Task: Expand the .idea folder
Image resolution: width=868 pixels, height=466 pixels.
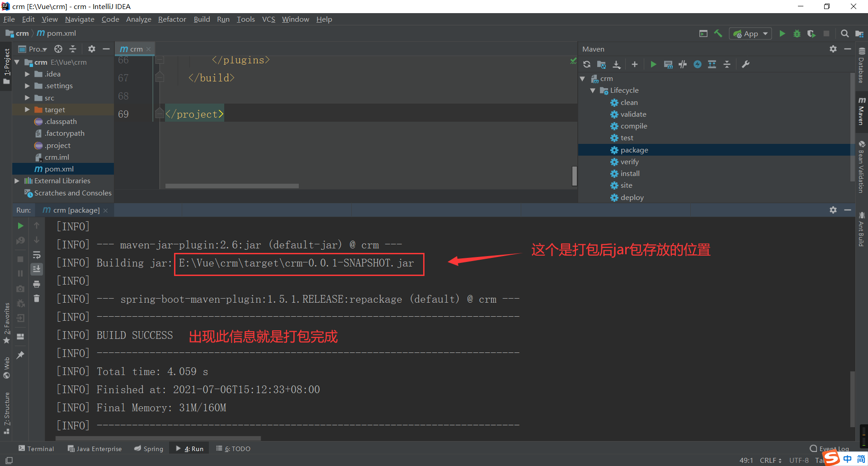Action: pyautogui.click(x=27, y=74)
